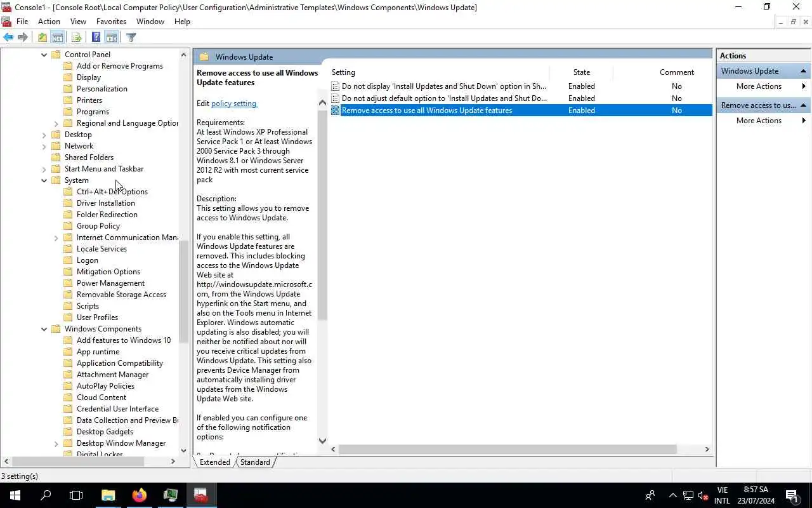Expand Desktop Window Manager node
812x508 pixels.
tap(56, 443)
